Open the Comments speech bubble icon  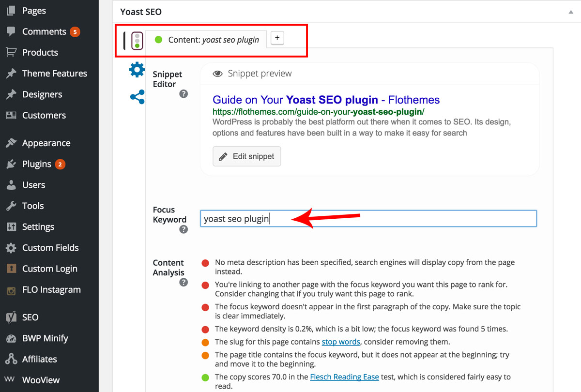11,31
